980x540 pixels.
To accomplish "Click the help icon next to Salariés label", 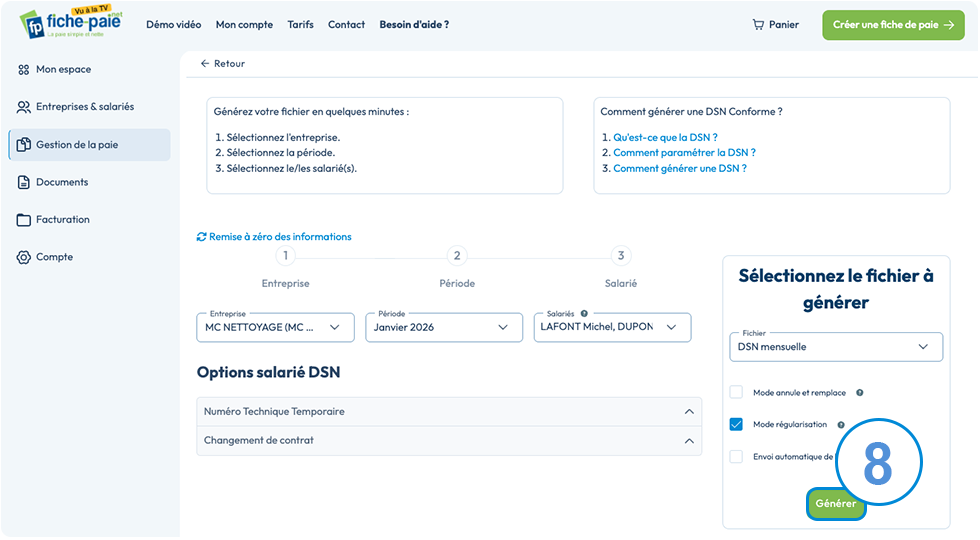I will 584,313.
